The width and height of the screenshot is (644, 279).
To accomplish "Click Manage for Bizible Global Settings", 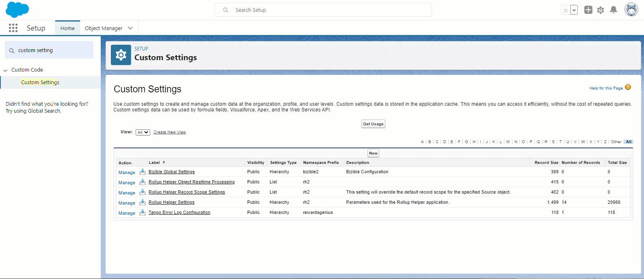I will pyautogui.click(x=127, y=172).
